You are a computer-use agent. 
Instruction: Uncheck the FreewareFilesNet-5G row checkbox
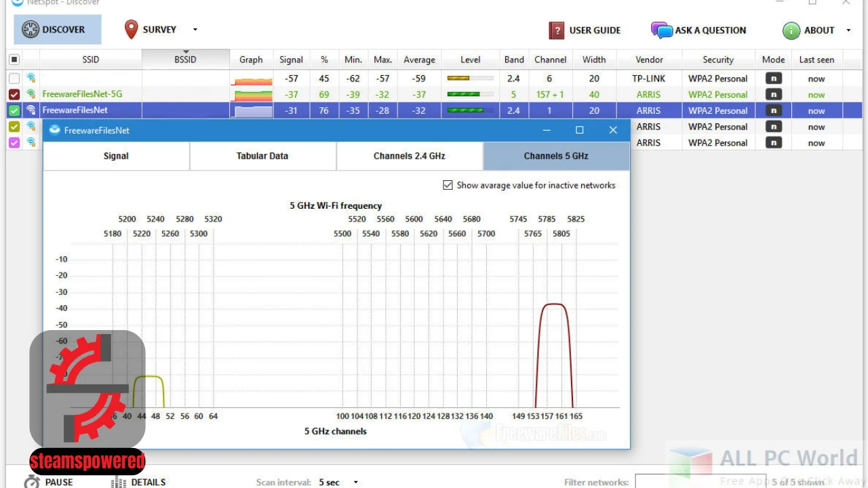pyautogui.click(x=14, y=94)
